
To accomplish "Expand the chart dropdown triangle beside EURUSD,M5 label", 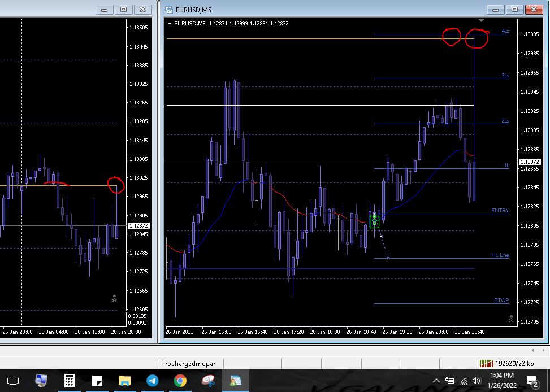I will pos(170,24).
